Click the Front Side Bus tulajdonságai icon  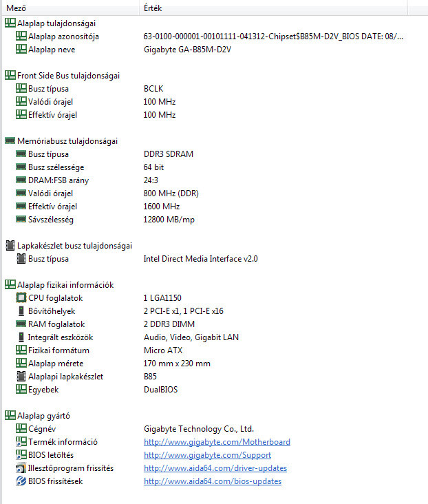10,75
